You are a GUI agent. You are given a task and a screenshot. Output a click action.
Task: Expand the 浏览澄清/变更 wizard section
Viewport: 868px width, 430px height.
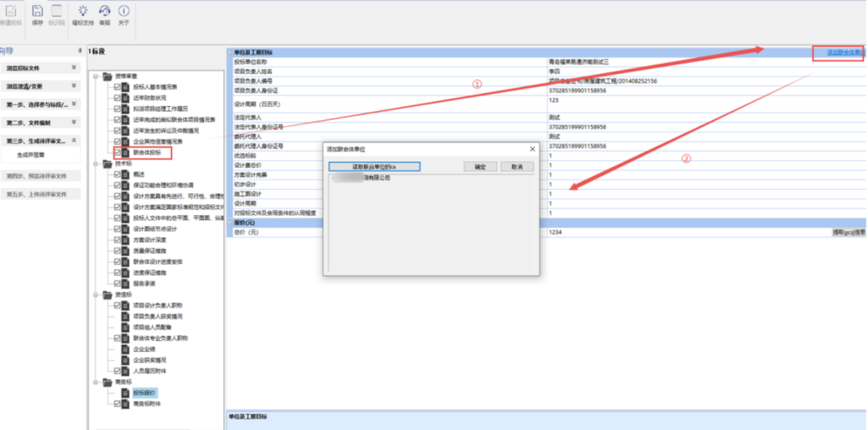coord(74,86)
